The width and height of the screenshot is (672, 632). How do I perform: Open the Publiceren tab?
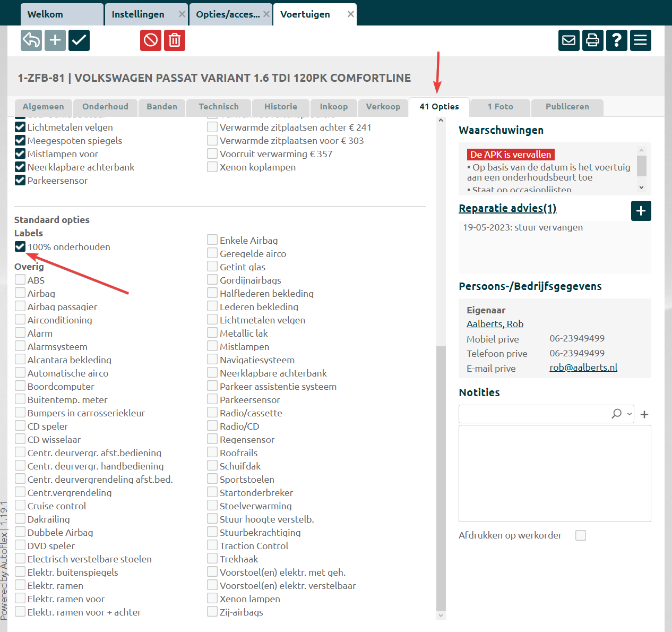point(567,107)
